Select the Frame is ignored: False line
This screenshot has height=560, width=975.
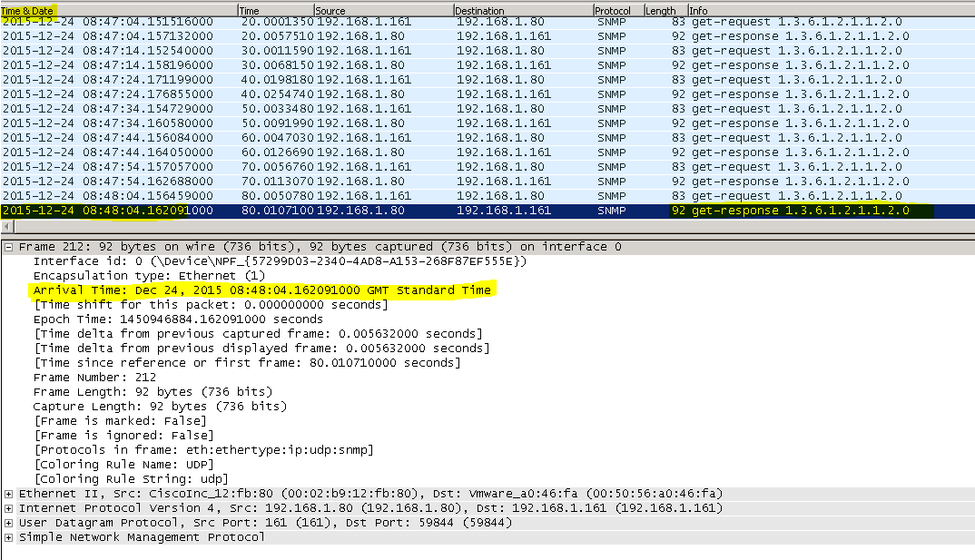(124, 435)
